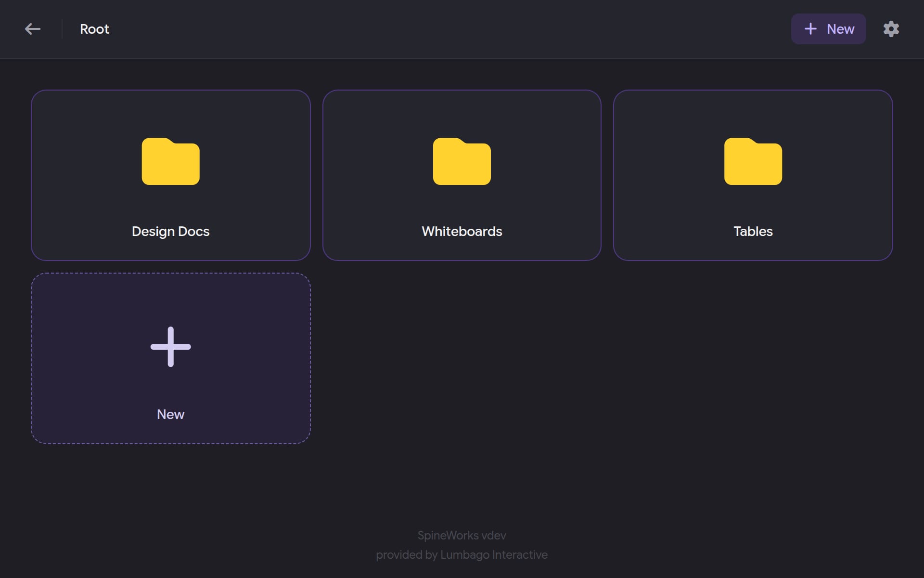Viewport: 924px width, 578px height.
Task: Open the Tables folder icon
Action: [x=753, y=161]
